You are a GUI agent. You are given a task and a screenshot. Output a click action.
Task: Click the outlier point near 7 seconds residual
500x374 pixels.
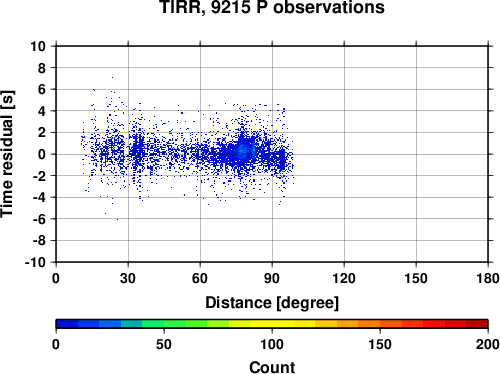112,77
